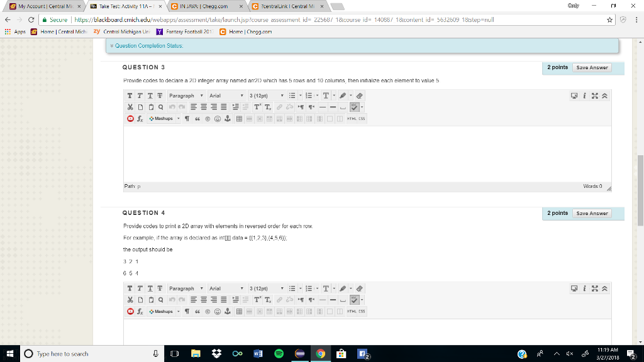Click Save Answer for Question 3

[x=592, y=67]
